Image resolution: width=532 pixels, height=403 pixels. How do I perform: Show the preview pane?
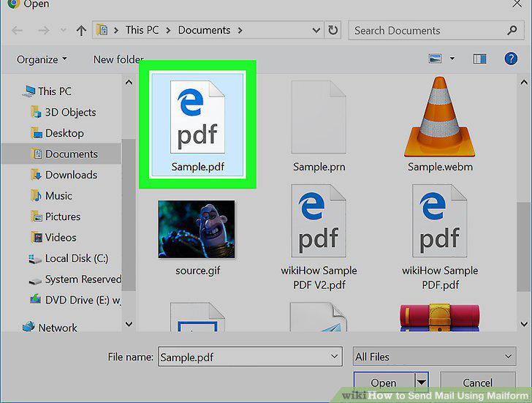click(479, 59)
